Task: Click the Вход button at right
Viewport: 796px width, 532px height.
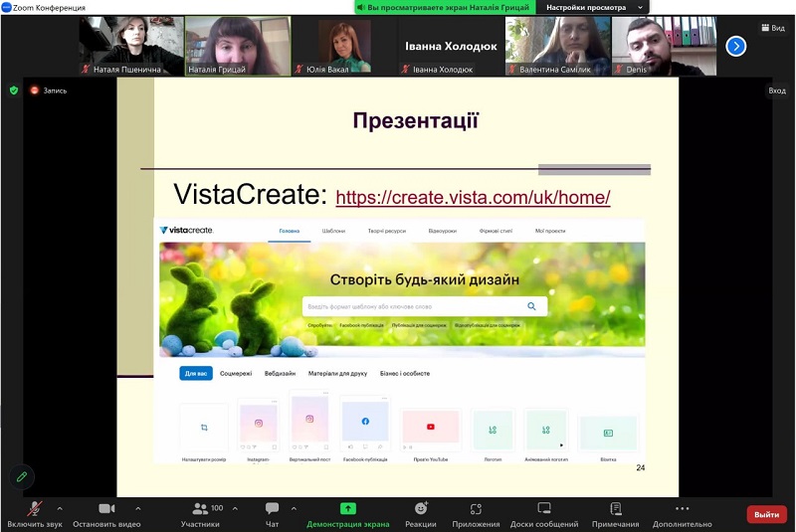Action: [x=777, y=90]
